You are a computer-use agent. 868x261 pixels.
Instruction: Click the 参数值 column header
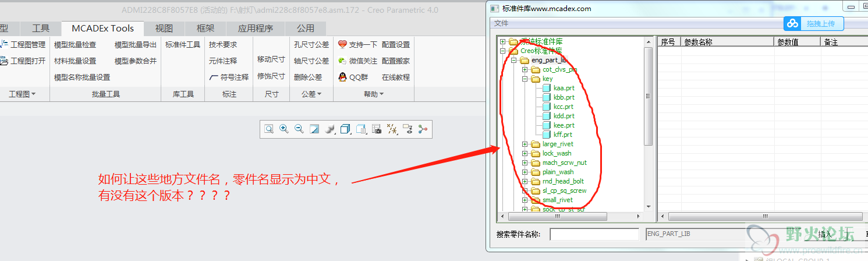797,42
